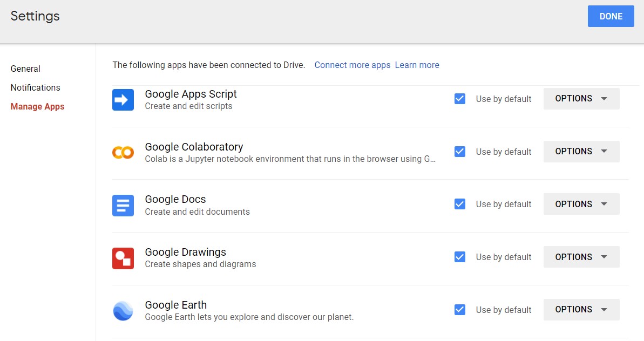Viewport: 644px width, 341px height.
Task: Click the Google Apps Script app icon
Action: (x=123, y=100)
